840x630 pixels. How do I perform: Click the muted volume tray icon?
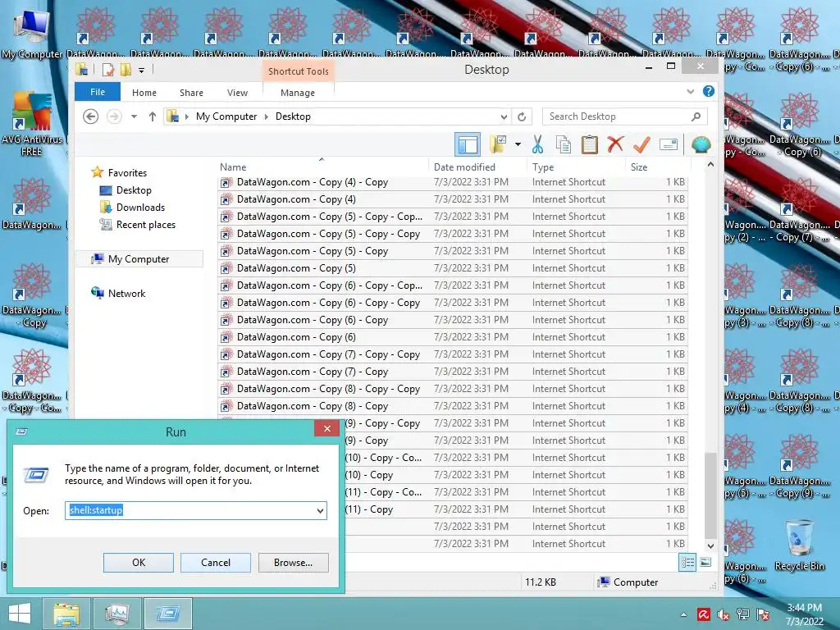[724, 614]
